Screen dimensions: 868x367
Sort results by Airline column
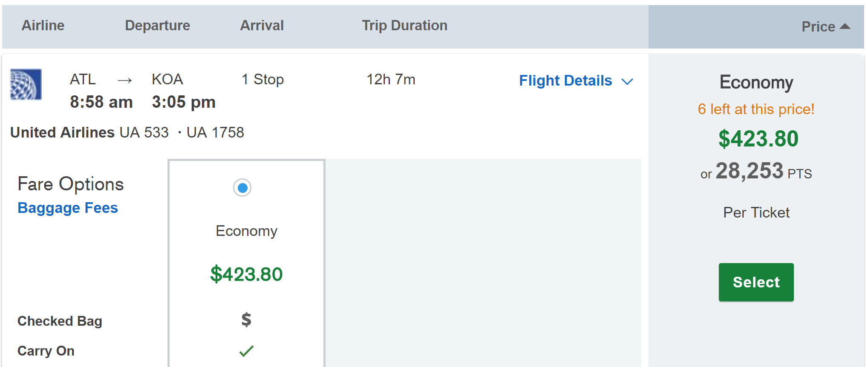[x=43, y=26]
